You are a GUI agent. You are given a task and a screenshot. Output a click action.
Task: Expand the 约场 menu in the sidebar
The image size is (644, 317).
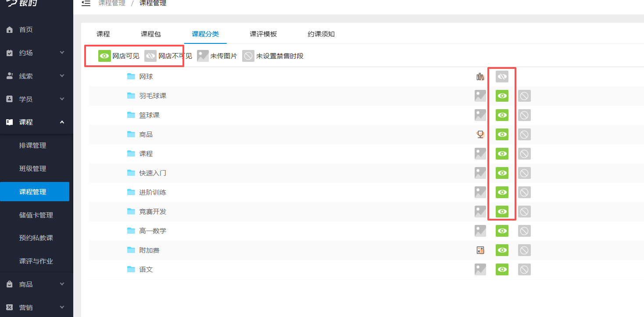coord(36,53)
